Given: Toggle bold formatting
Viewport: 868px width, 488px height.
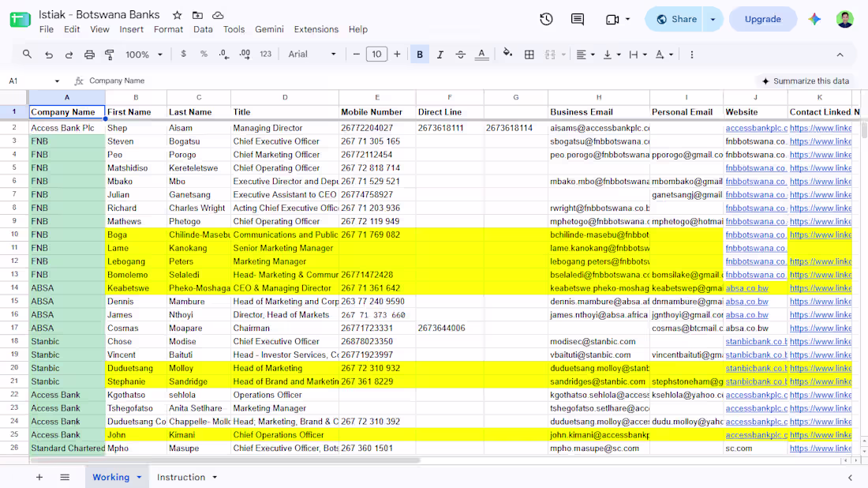Looking at the screenshot, I should (420, 54).
